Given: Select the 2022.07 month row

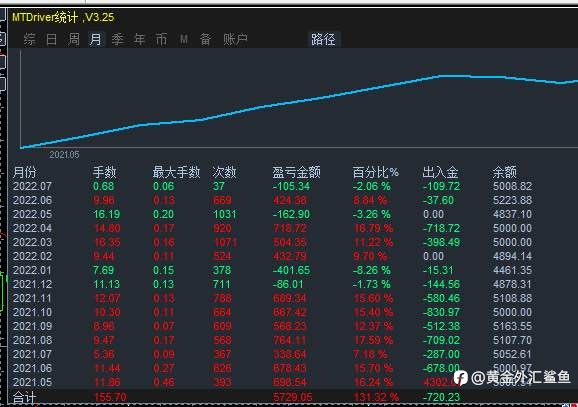Looking at the screenshot, I should click(x=273, y=186).
